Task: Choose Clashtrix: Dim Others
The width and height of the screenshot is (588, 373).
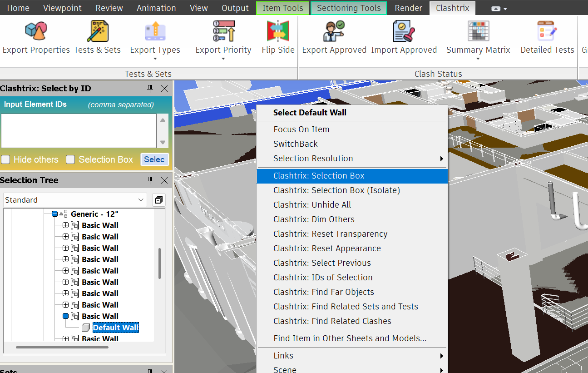Action: [x=352, y=219]
